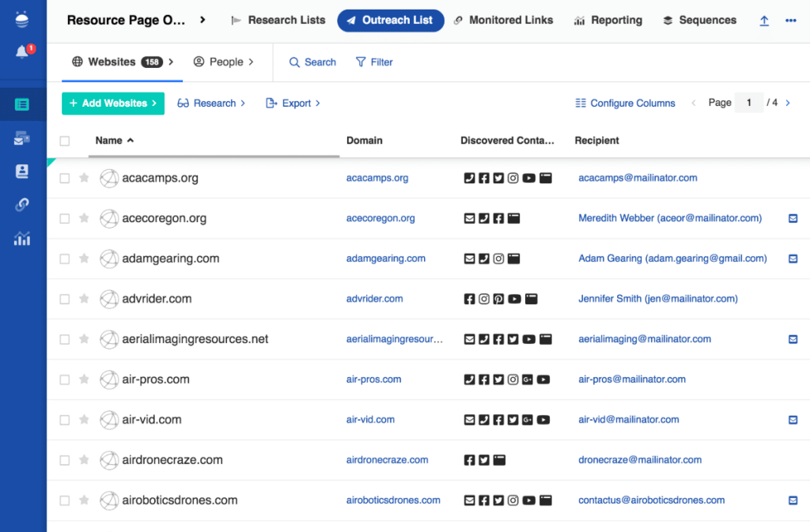Switch to the Monitored Links tab

pos(503,21)
